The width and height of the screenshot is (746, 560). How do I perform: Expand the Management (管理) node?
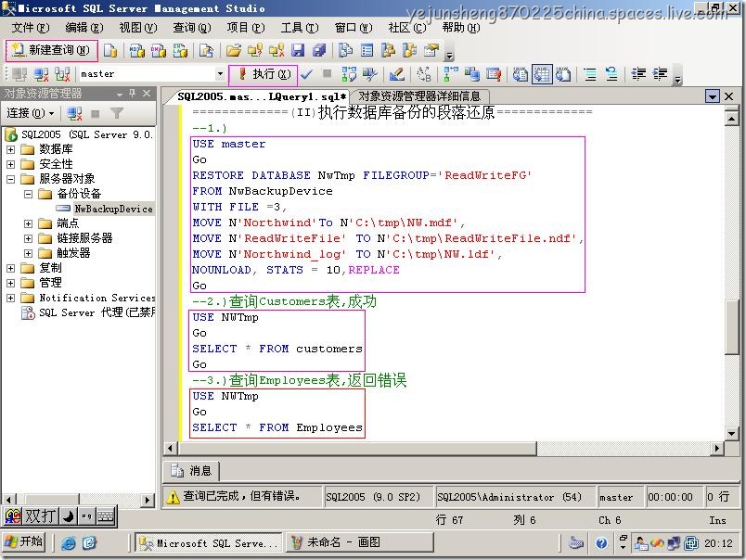(x=10, y=283)
